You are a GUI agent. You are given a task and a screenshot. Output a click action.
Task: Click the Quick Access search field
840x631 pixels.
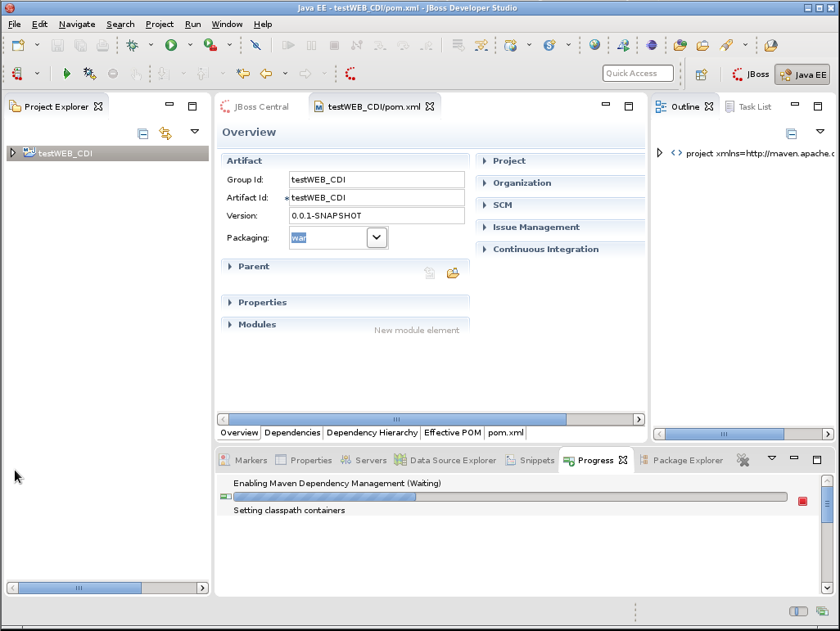point(638,74)
